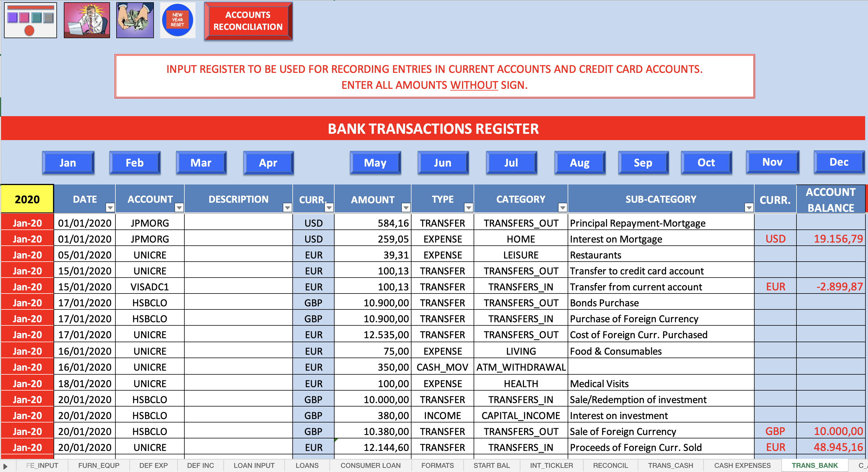The height and width of the screenshot is (472, 868).
Task: Open Accounts Reconciliation
Action: point(248,21)
